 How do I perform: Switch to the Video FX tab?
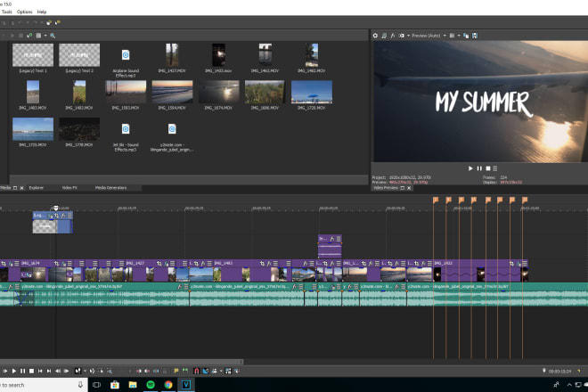tap(69, 188)
